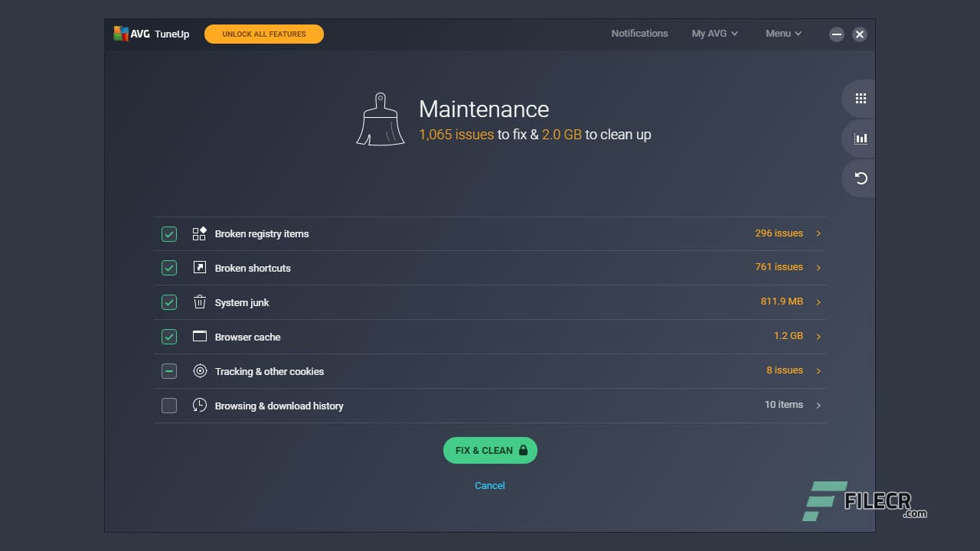
Task: Clear the partial Tracking & other cookies checkbox
Action: coord(169,371)
